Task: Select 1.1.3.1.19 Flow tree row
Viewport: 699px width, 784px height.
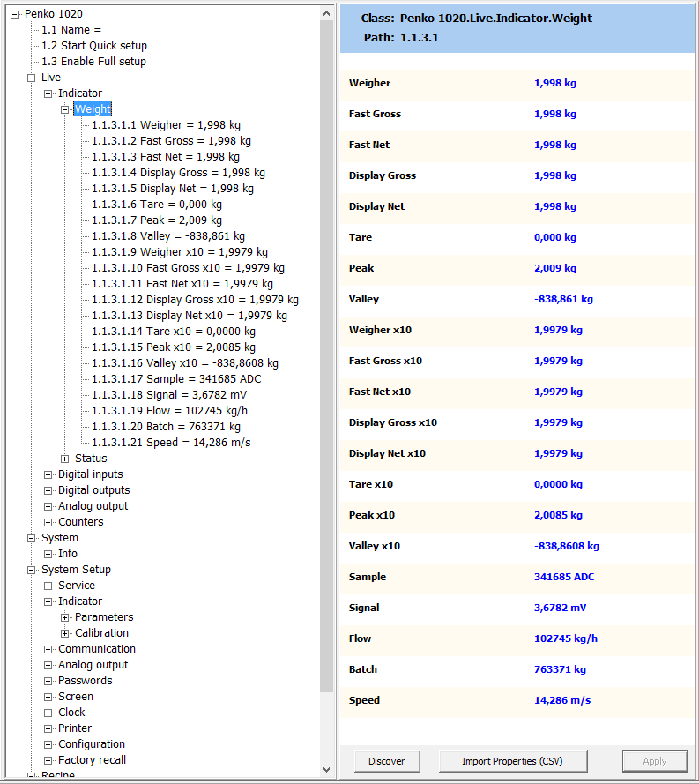Action: click(169, 411)
